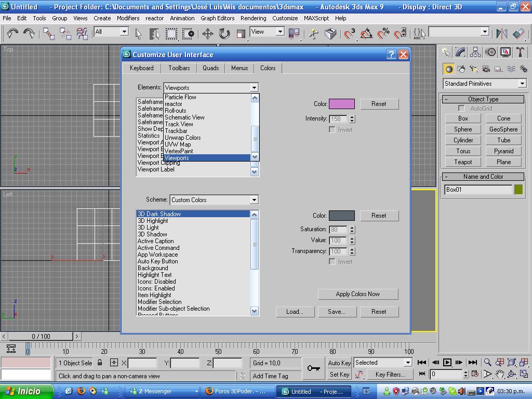Create a Teapot primitive
Image resolution: width=532 pixels, height=399 pixels.
(463, 162)
